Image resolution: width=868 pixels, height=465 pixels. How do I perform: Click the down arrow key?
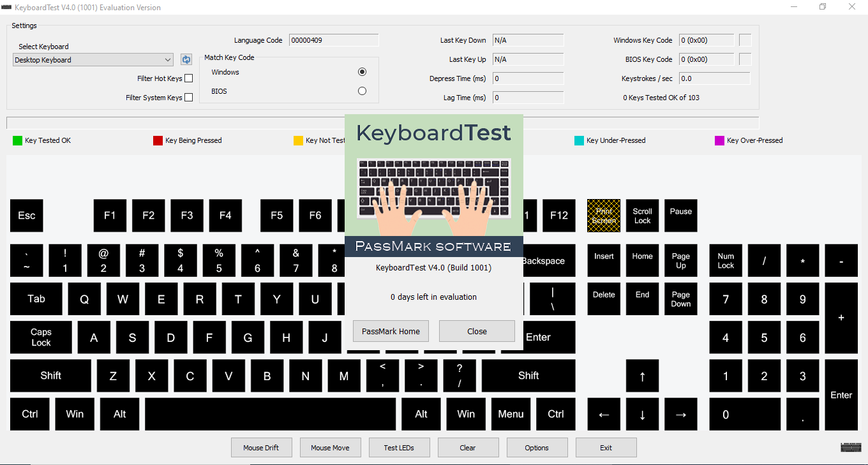point(642,414)
